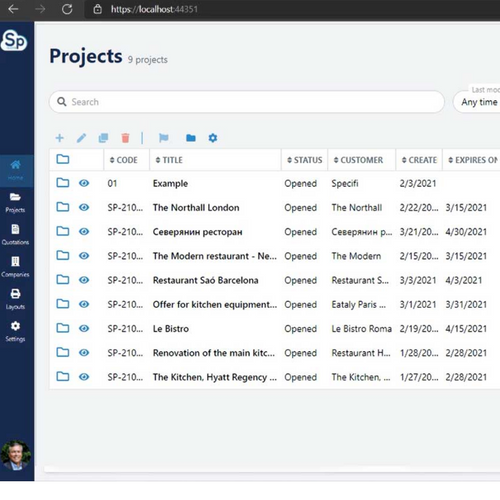Click the gear icon above table
Screen dimensions: 500x500
click(213, 138)
